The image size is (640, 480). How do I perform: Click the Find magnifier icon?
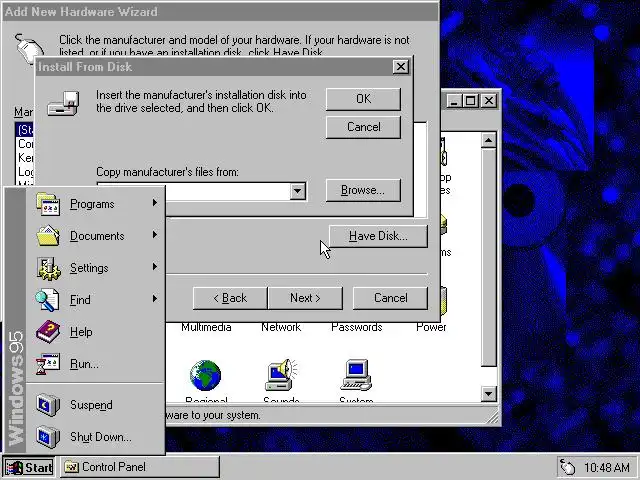click(x=47, y=300)
